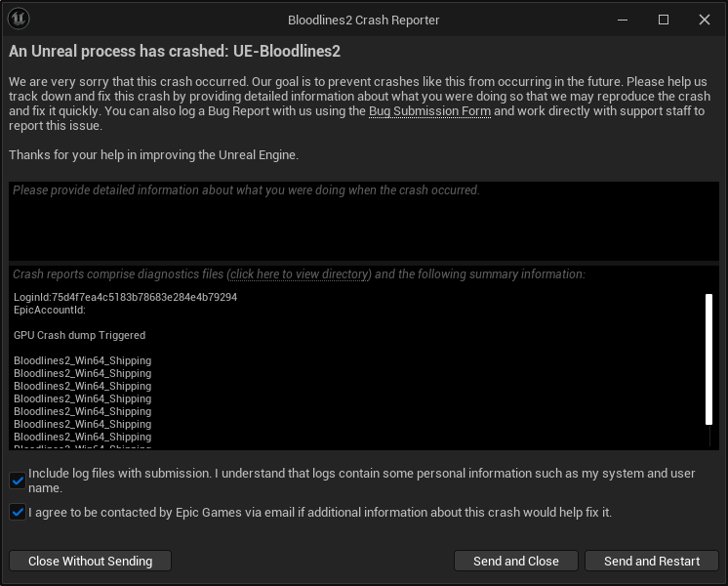Click the Unreal Engine logo in title bar
The height and width of the screenshot is (586, 728).
pyautogui.click(x=19, y=20)
